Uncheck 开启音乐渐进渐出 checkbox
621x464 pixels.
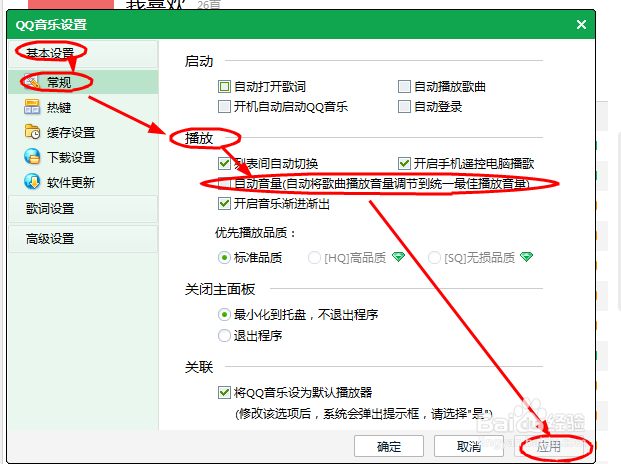pos(224,203)
